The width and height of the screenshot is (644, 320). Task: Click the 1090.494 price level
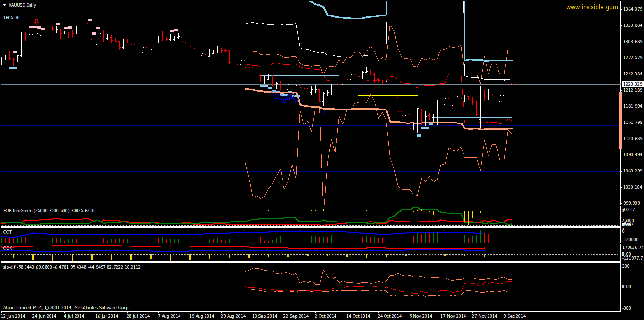[633, 155]
